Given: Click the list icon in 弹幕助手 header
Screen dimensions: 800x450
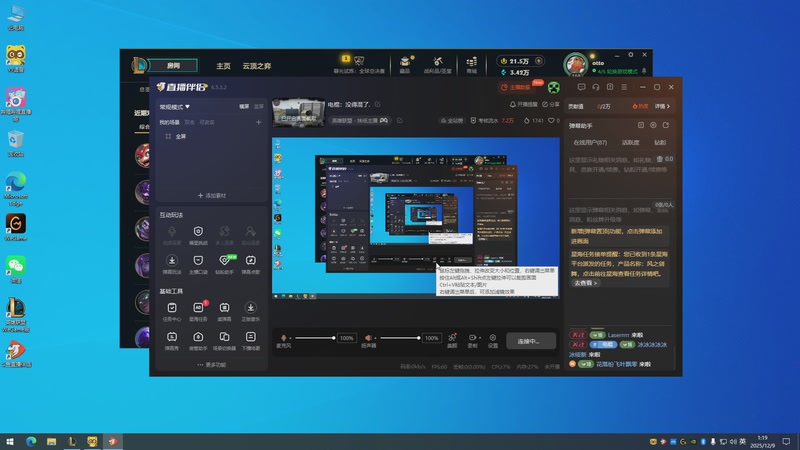Looking at the screenshot, I should click(641, 125).
